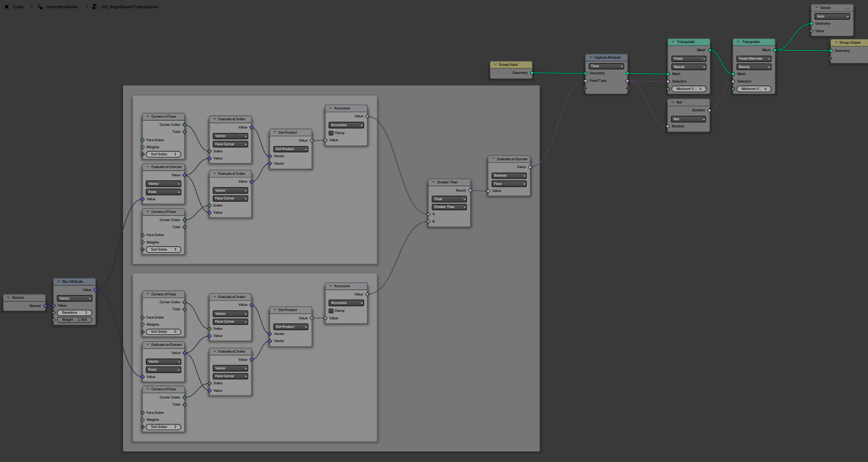Click the Greater Than node collapse chevron
The image size is (868, 462).
click(434, 182)
